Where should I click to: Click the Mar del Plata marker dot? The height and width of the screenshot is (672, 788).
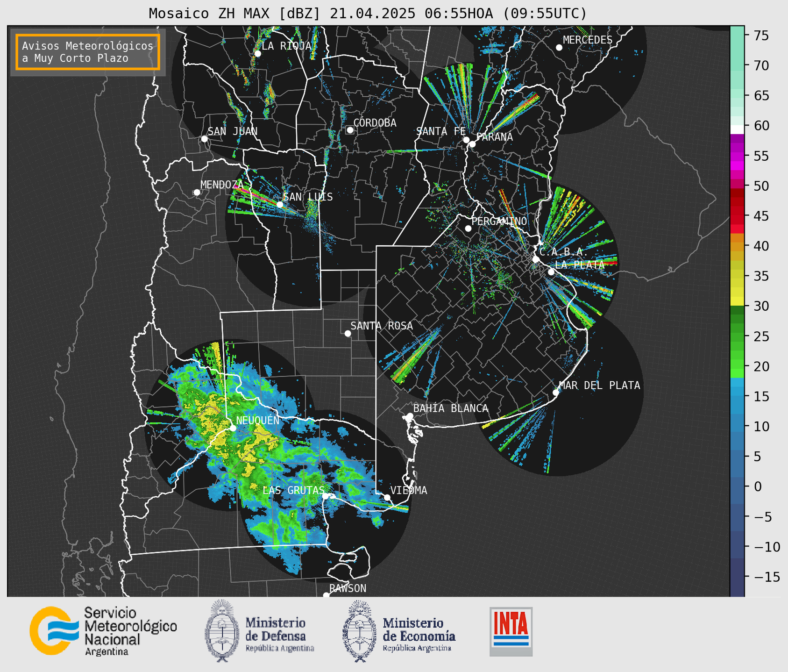point(556,393)
